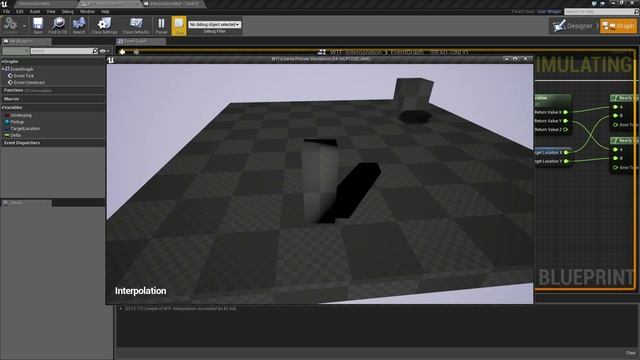Click the Return Value X output pin
Image resolution: width=640 pixels, height=360 pixels.
coord(566,112)
